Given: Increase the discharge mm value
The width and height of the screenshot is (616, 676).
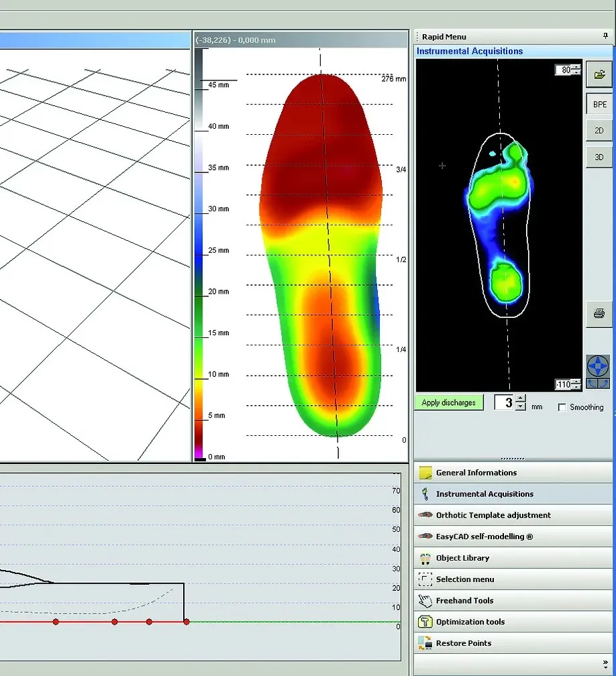Looking at the screenshot, I should pyautogui.click(x=521, y=399).
